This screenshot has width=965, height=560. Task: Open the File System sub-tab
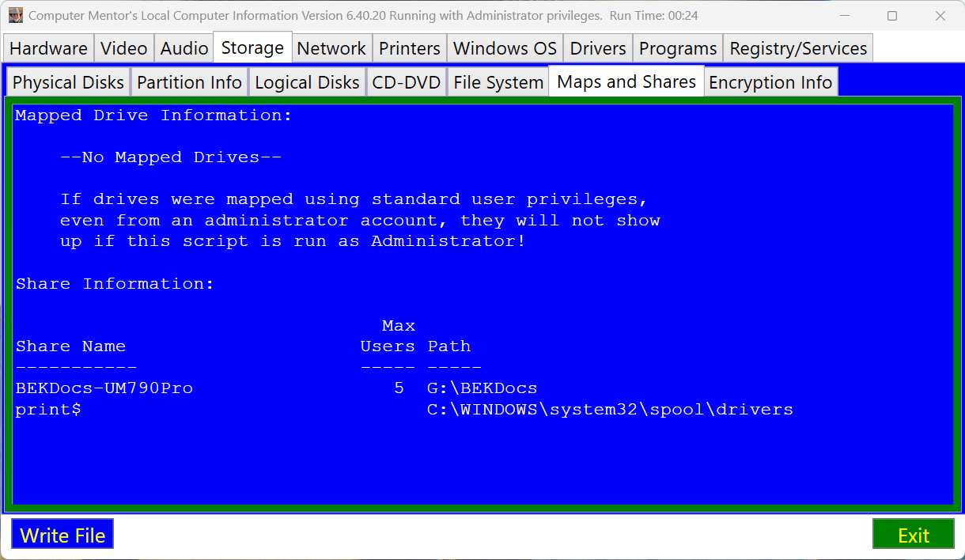[498, 82]
